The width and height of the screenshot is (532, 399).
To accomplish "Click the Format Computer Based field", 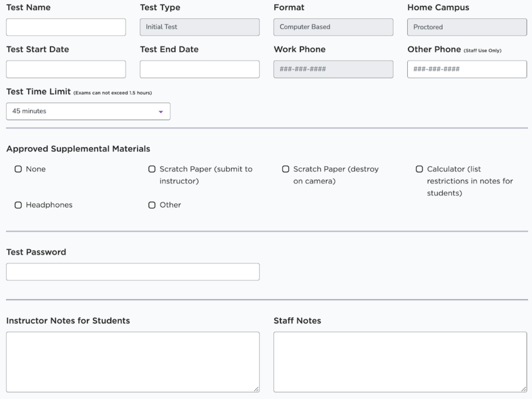I will tap(333, 27).
